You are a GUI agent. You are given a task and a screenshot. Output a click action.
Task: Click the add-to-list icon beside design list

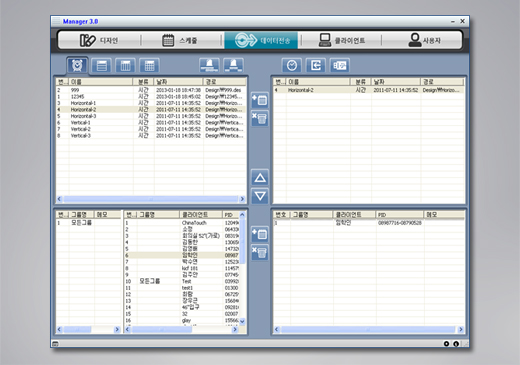(x=260, y=100)
